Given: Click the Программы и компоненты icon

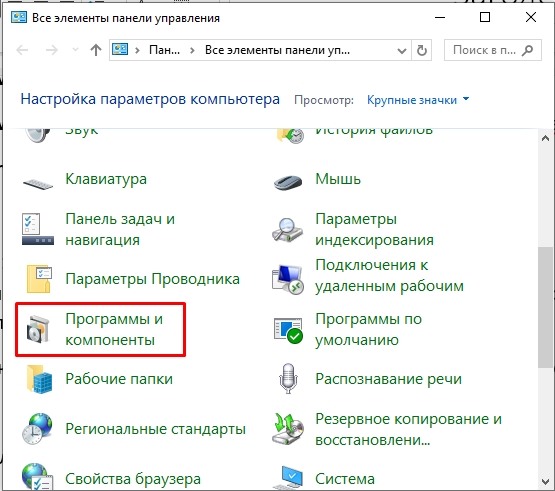Looking at the screenshot, I should pos(38,329).
